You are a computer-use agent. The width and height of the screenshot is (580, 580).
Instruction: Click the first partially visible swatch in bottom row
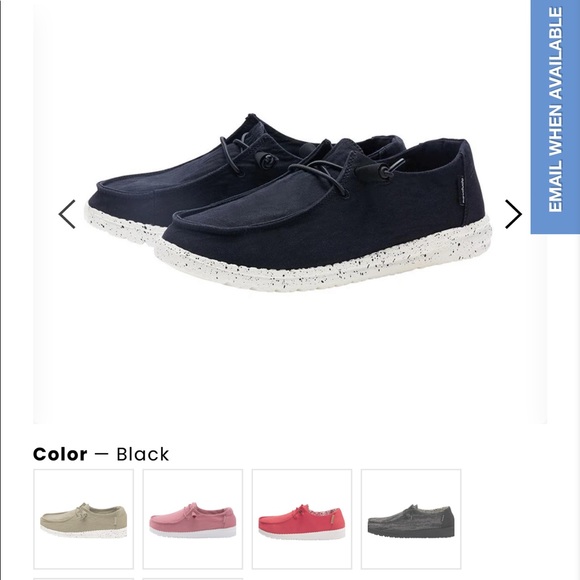coord(84,579)
